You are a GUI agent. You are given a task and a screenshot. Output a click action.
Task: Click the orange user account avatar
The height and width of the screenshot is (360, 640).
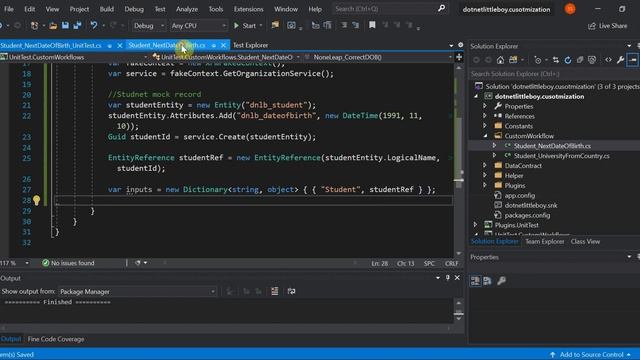(x=570, y=9)
